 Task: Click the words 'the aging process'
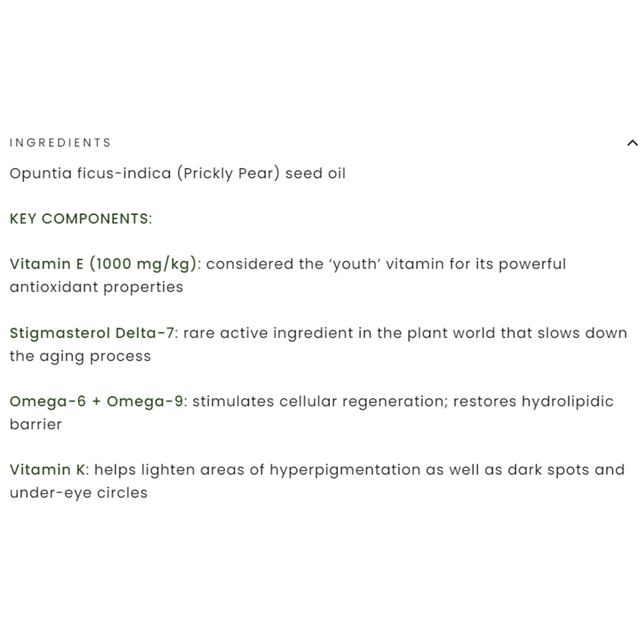[80, 356]
